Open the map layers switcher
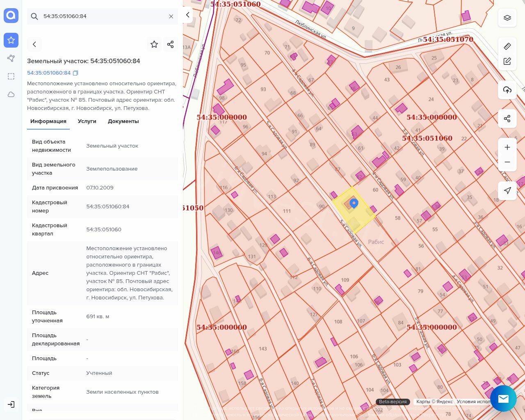This screenshot has height=420, width=525. click(x=507, y=18)
